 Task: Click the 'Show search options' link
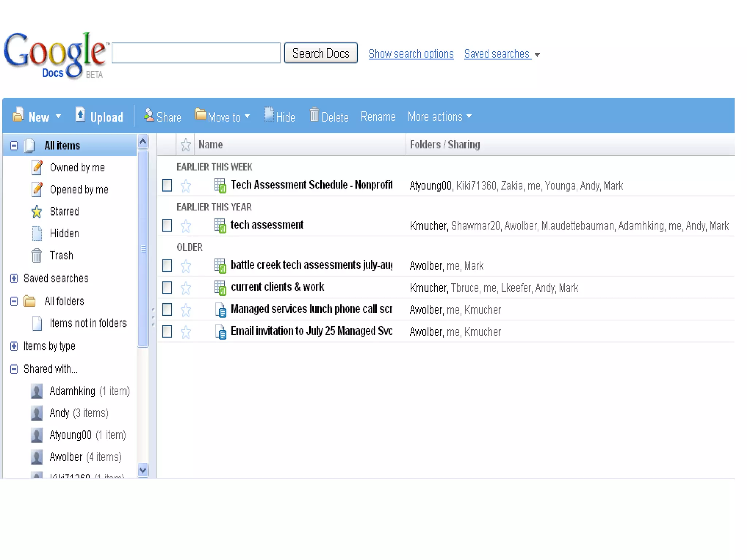point(411,54)
